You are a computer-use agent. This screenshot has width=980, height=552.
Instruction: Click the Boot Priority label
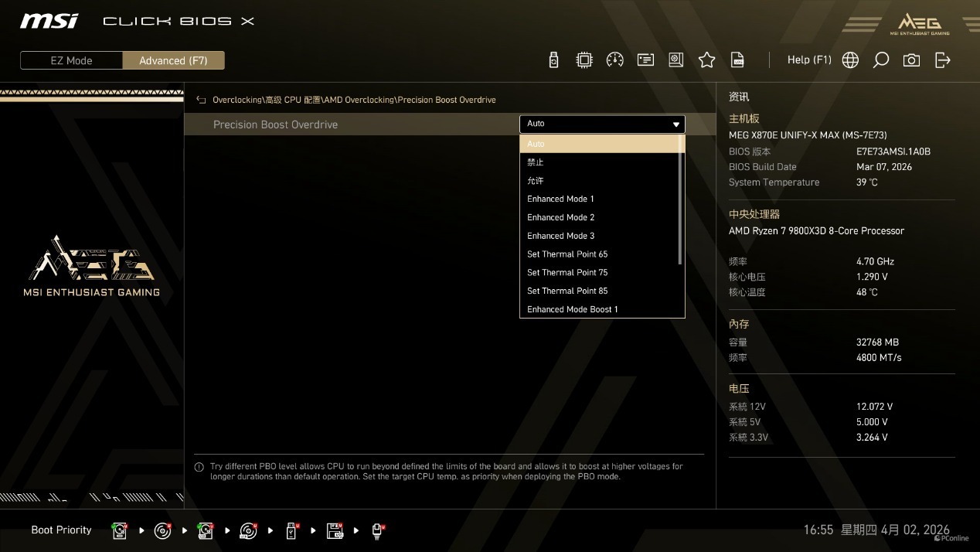(x=61, y=530)
